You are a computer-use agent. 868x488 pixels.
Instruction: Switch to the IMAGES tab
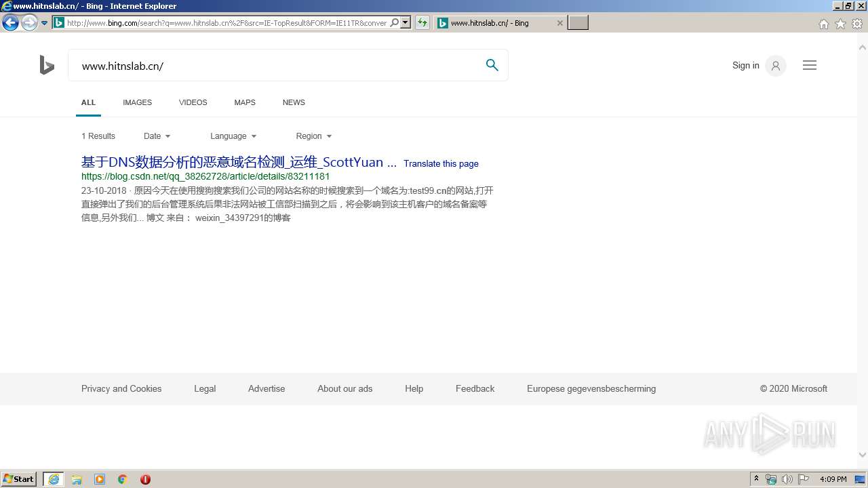pos(137,102)
